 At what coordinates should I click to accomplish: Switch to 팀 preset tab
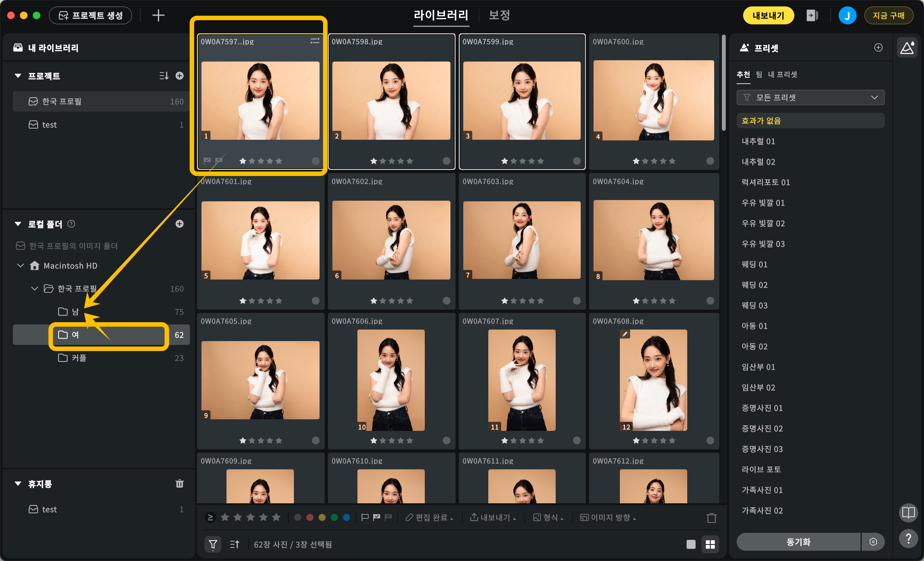[x=759, y=74]
